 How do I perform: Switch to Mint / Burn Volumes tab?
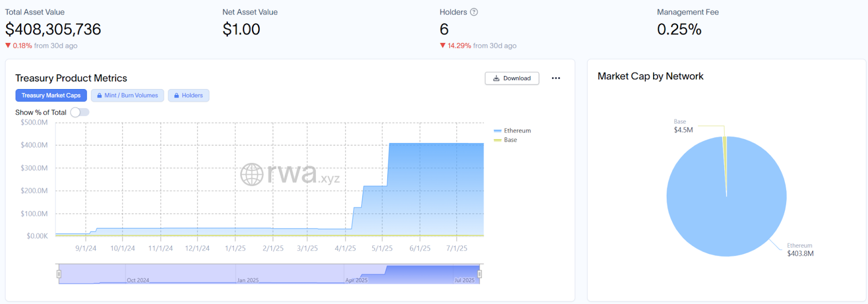coord(127,96)
